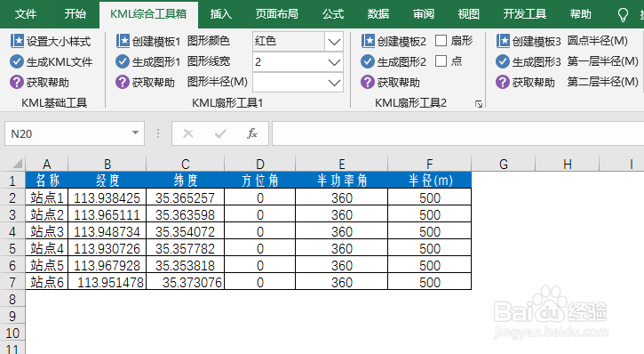The width and height of the screenshot is (644, 354).
Task: Select header cell 经度
Action: point(107,180)
